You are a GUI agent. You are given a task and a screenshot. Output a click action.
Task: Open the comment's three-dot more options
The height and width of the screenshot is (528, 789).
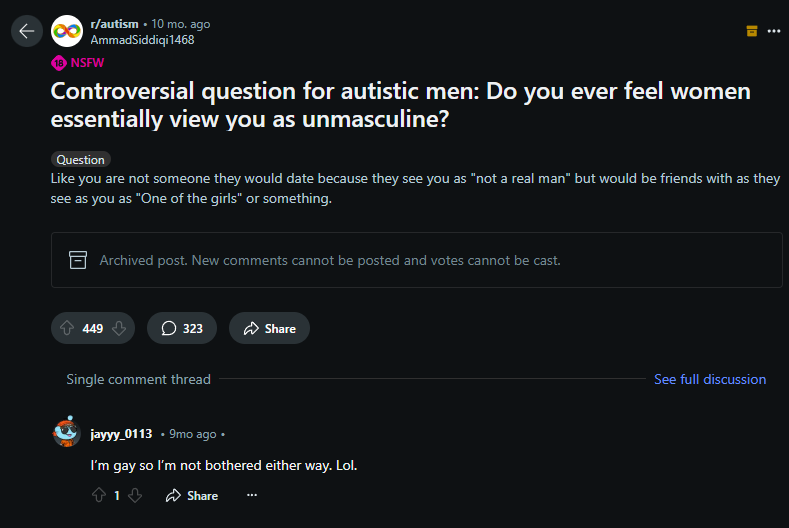252,495
